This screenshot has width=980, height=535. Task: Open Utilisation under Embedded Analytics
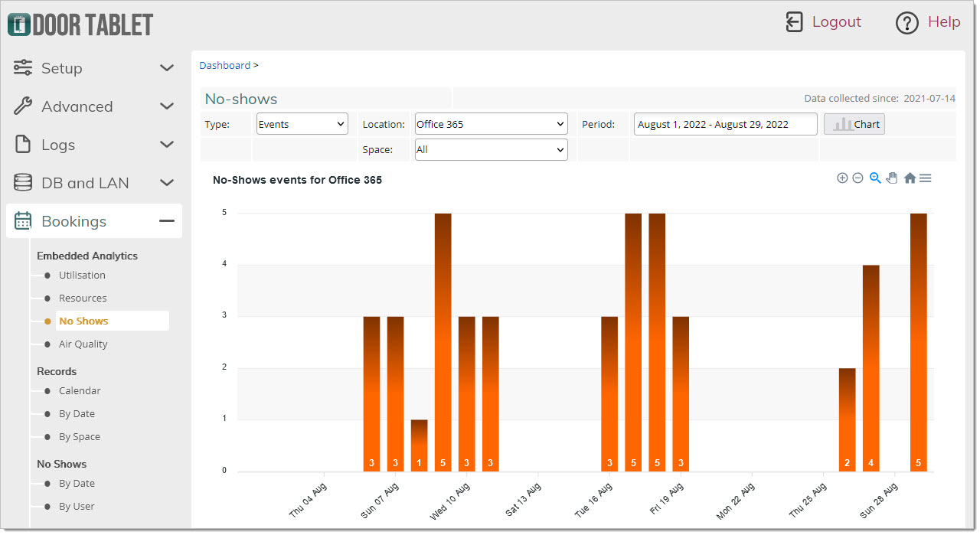tap(82, 276)
